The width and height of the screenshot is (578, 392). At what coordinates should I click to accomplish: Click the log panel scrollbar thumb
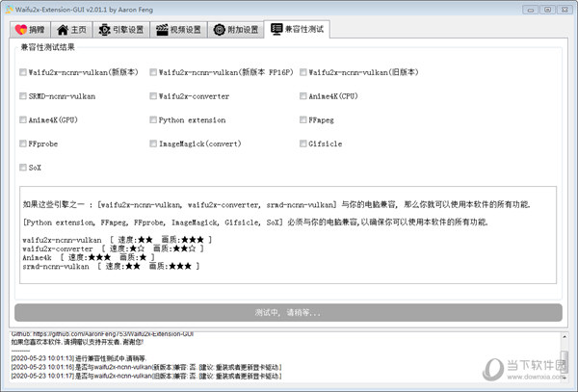point(565,360)
